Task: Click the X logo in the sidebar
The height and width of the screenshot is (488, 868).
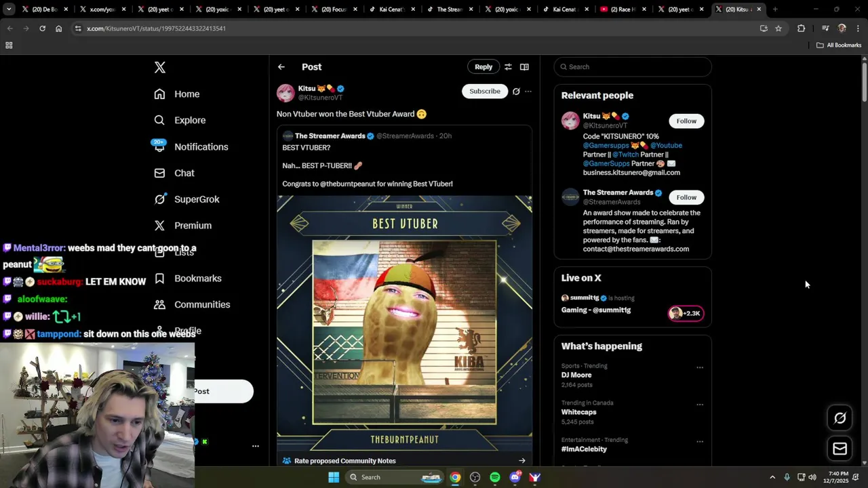Action: (x=159, y=67)
